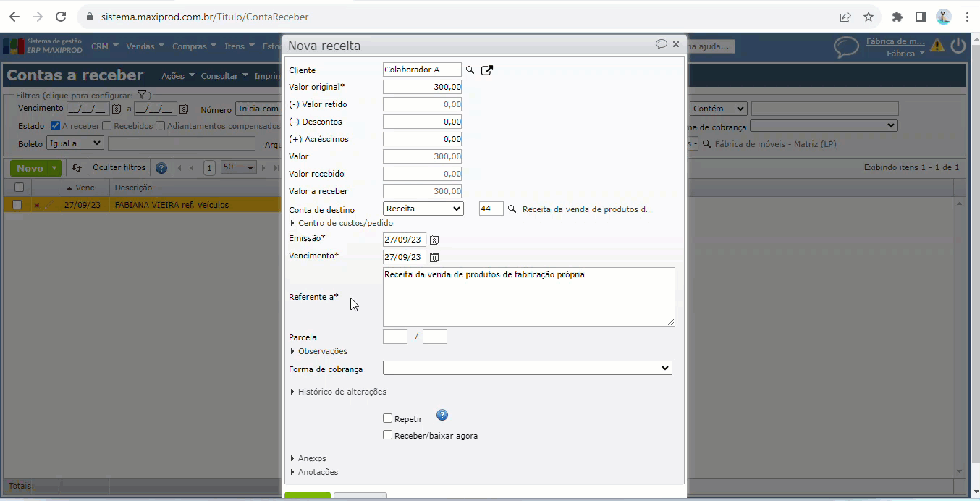Open calendar for first Vencimento filter date
Screen dimensions: 980x501
tap(116, 109)
